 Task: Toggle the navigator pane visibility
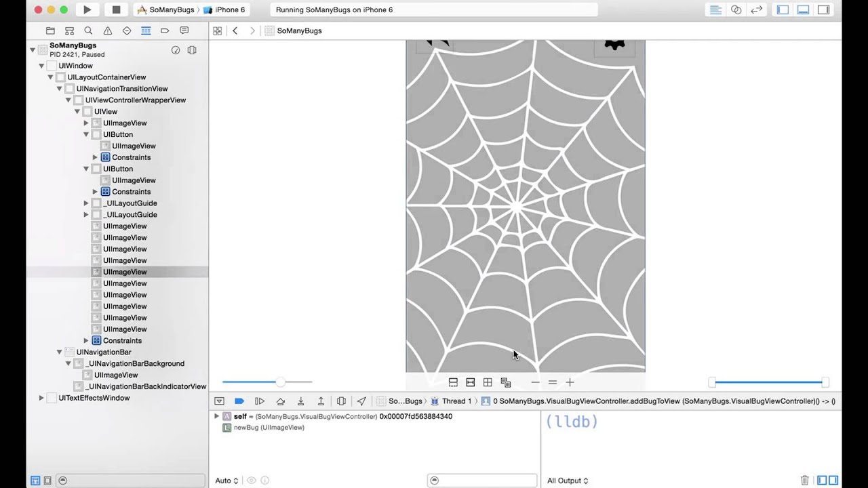(783, 9)
